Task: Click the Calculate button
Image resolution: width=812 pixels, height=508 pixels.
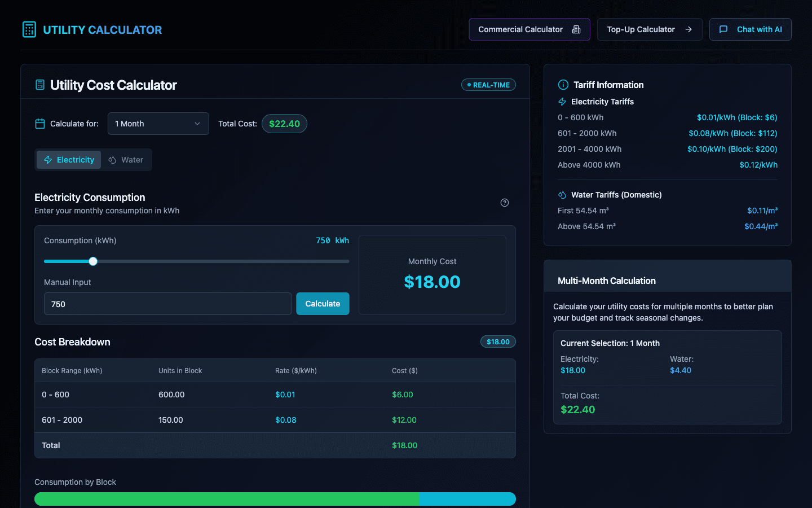Action: pos(323,304)
